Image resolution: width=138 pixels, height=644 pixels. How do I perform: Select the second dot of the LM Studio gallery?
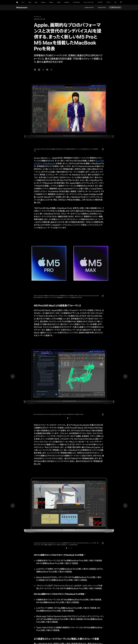pos(70,418)
